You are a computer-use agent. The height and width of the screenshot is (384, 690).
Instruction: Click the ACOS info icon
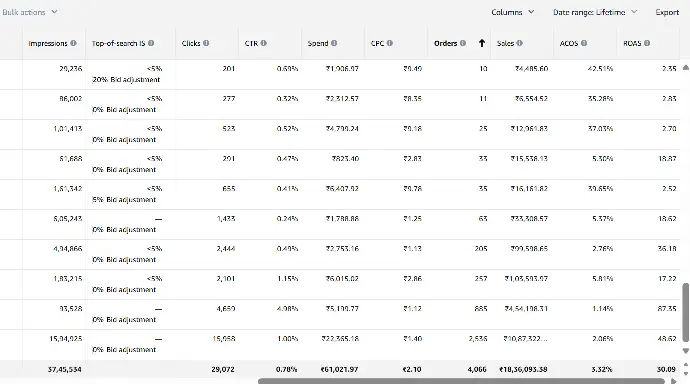coord(584,43)
